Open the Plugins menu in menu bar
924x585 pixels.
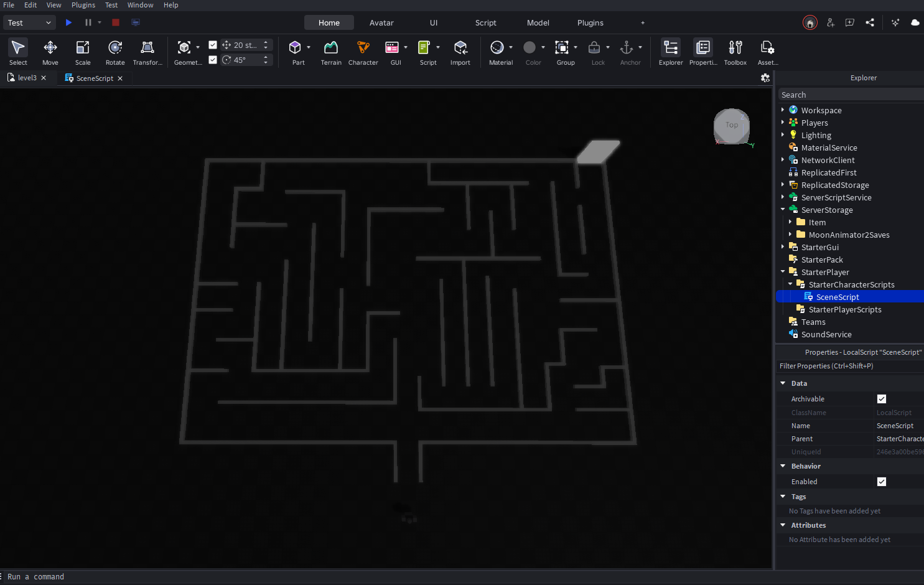[83, 5]
